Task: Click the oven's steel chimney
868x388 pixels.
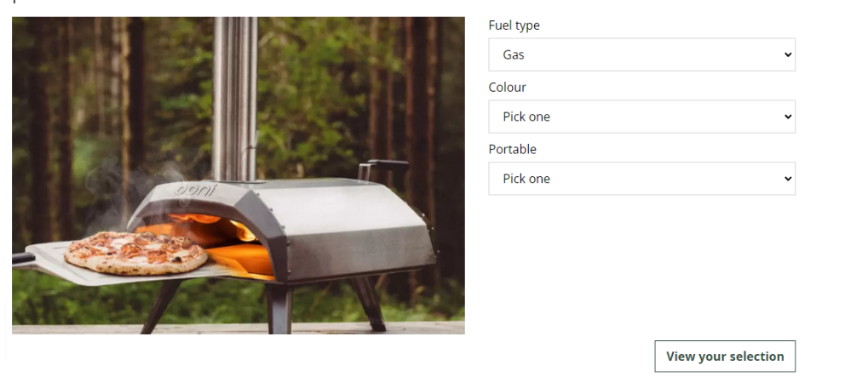Action: (x=235, y=99)
